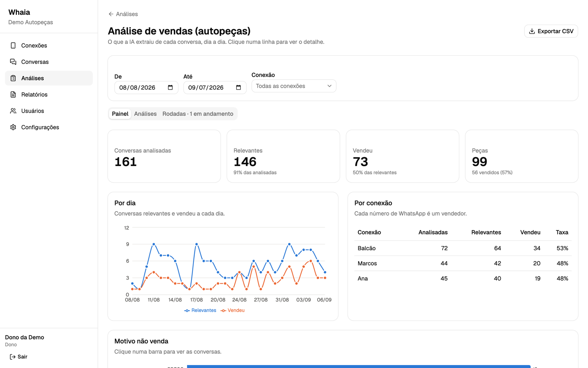Click the Configurações gear icon
Screen dimensions: 588x368
coord(13,127)
